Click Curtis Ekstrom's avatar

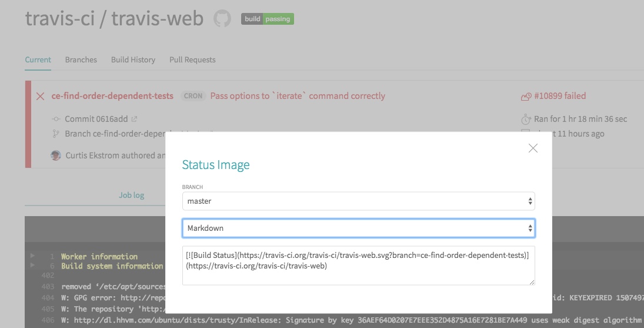coord(56,155)
